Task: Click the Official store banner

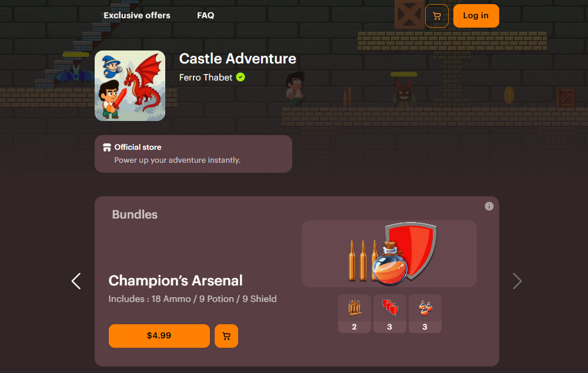Action: (x=193, y=154)
